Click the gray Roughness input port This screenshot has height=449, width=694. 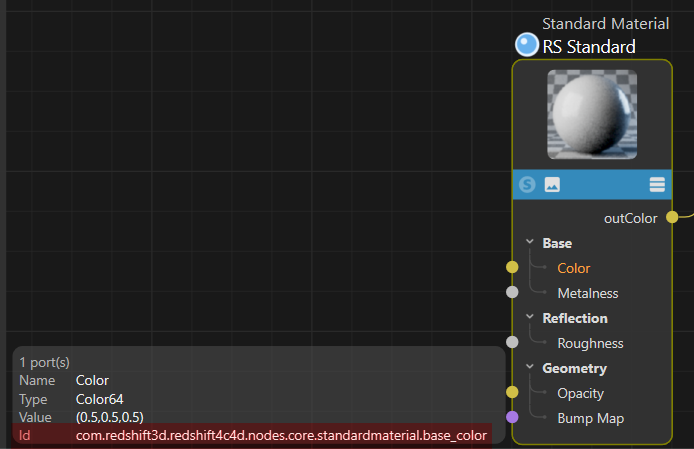[x=512, y=342]
